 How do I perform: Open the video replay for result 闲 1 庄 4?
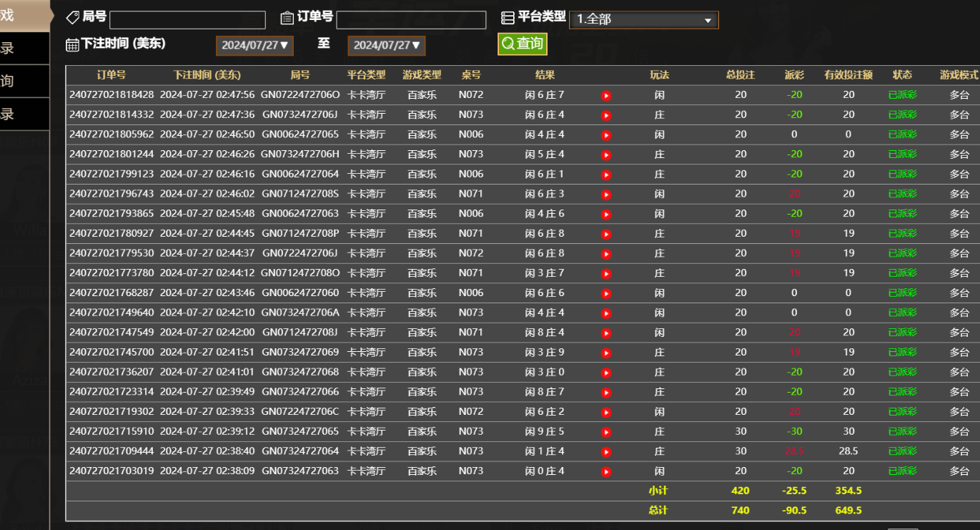pos(605,451)
